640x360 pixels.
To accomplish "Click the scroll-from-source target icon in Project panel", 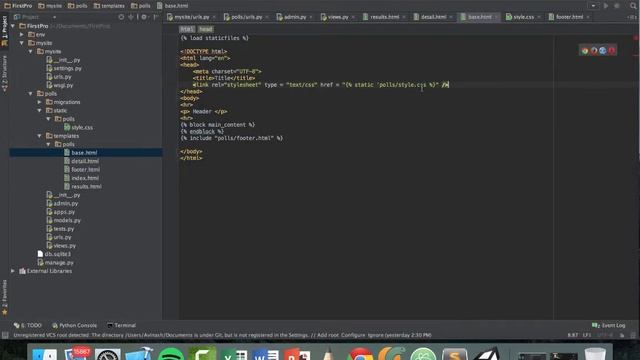I will (x=121, y=17).
